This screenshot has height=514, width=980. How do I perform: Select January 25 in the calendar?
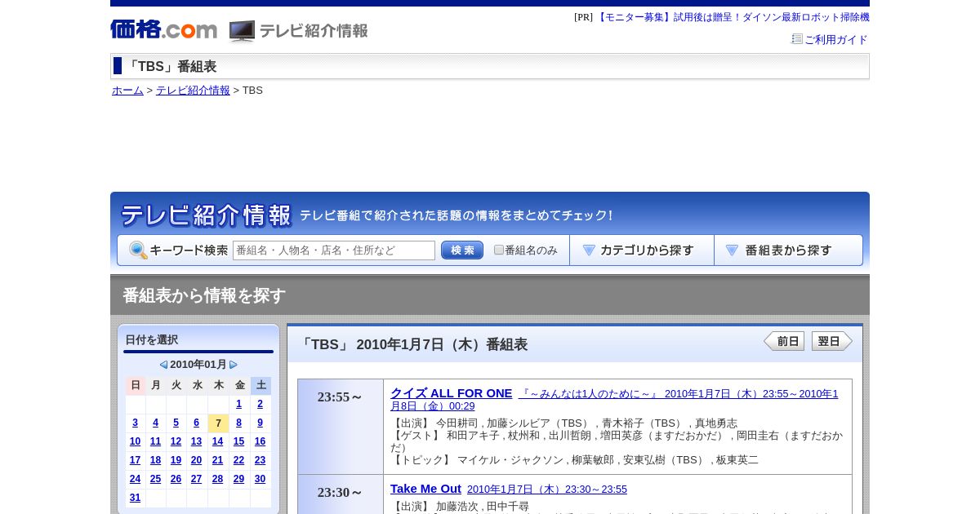point(156,479)
